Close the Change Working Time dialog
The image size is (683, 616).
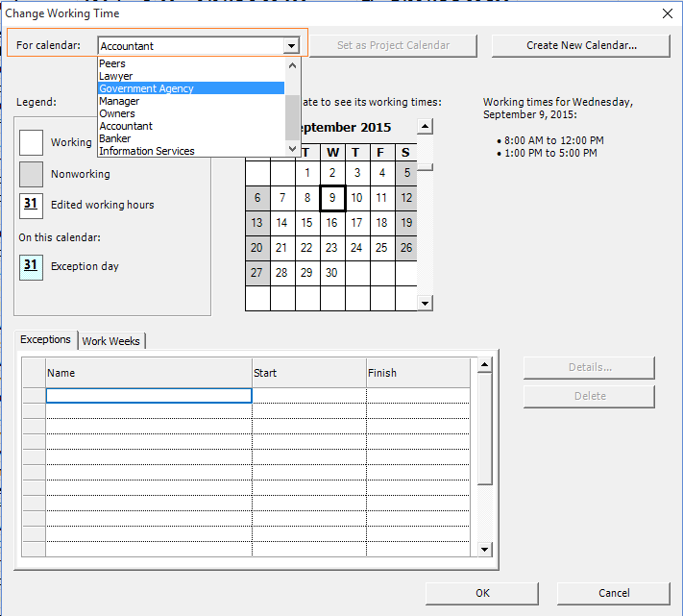tap(668, 13)
